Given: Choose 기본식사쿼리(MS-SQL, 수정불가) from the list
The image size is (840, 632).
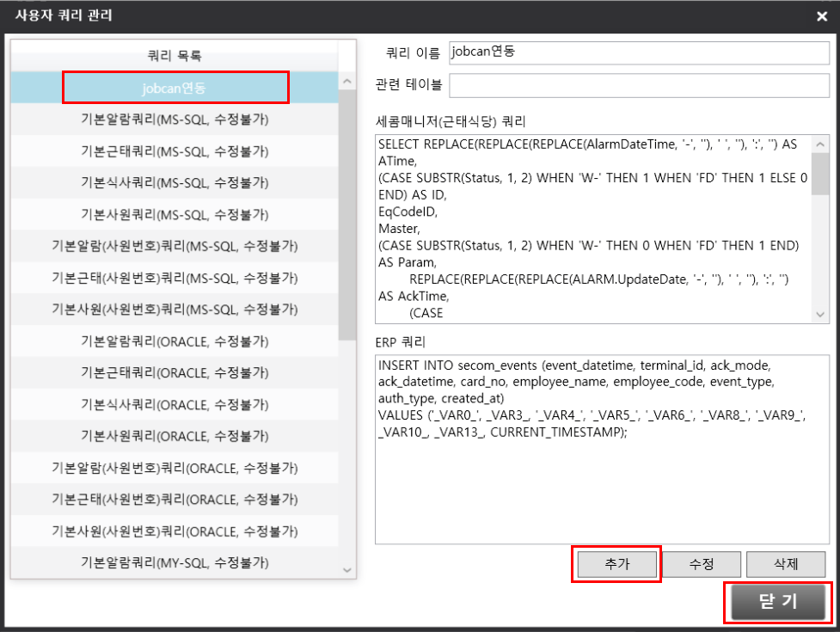Looking at the screenshot, I should (x=175, y=183).
